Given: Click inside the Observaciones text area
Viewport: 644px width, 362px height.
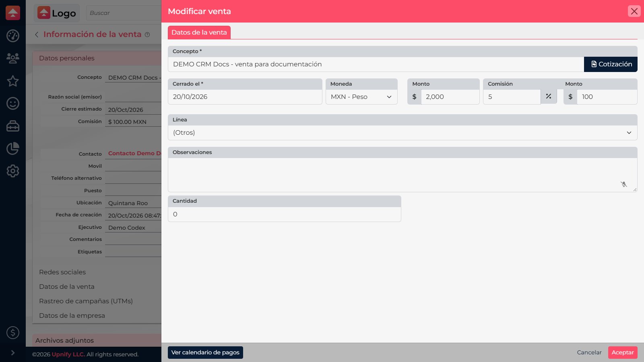Looking at the screenshot, I should 402,175.
